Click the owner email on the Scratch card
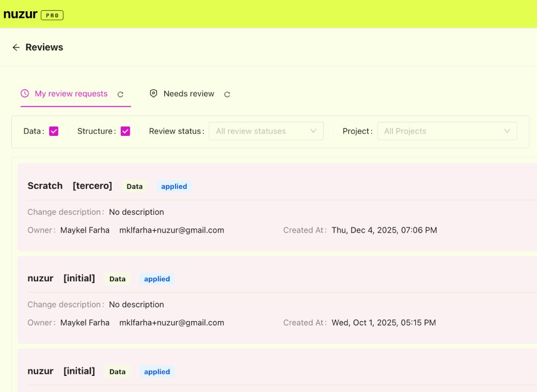The image size is (537, 392). click(x=172, y=230)
